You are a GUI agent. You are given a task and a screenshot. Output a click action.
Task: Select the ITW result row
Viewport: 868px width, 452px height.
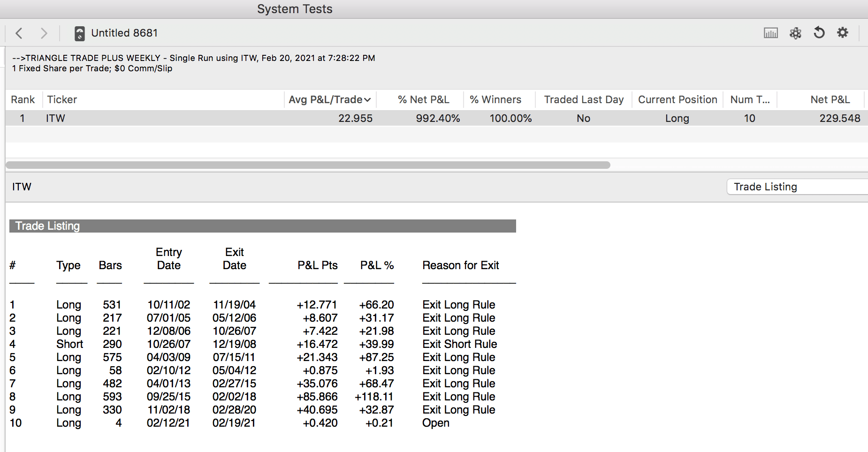437,118
